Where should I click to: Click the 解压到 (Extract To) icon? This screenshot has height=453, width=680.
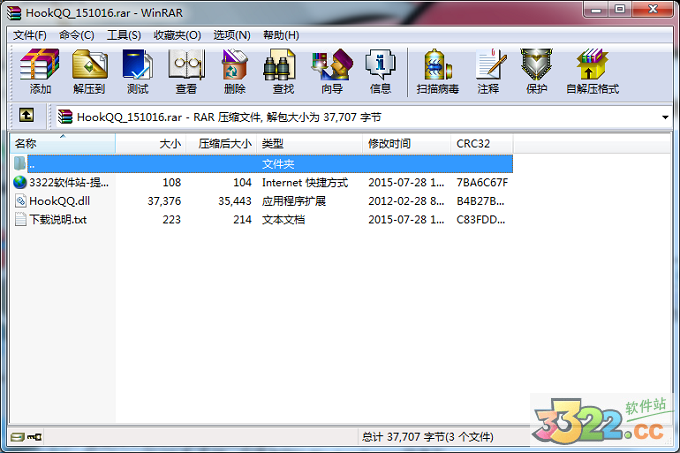[89, 70]
